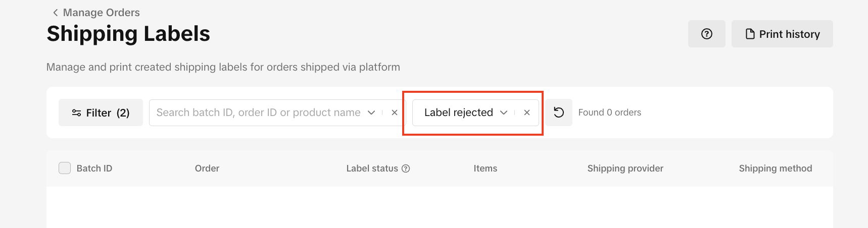
Task: Open Print history
Action: [x=782, y=34]
